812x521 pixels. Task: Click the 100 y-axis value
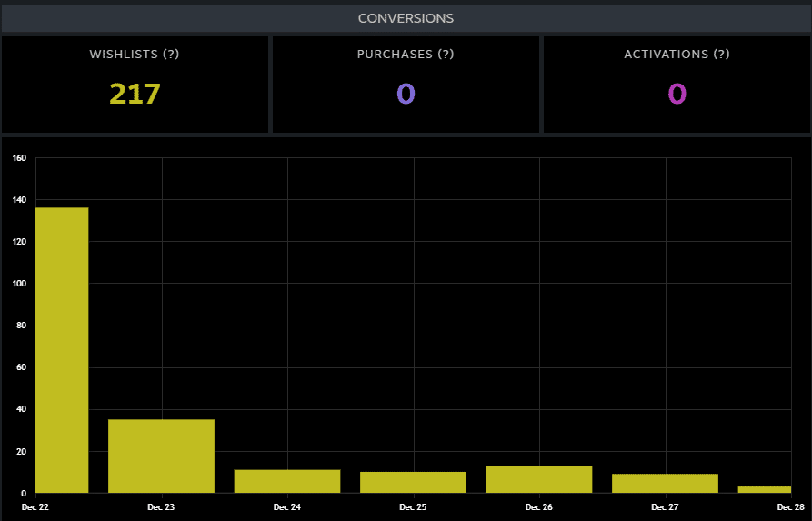tap(20, 284)
